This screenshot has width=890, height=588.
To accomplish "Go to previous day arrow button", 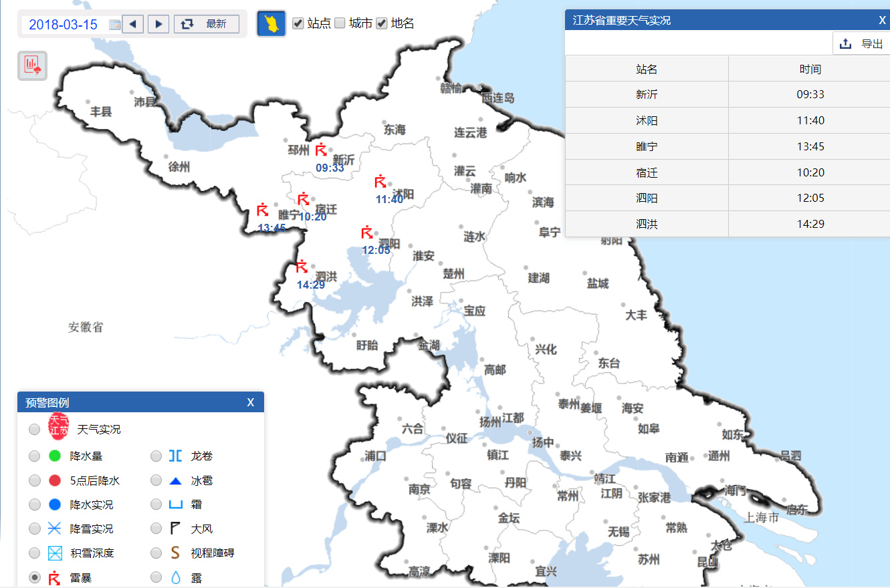I will pyautogui.click(x=132, y=24).
